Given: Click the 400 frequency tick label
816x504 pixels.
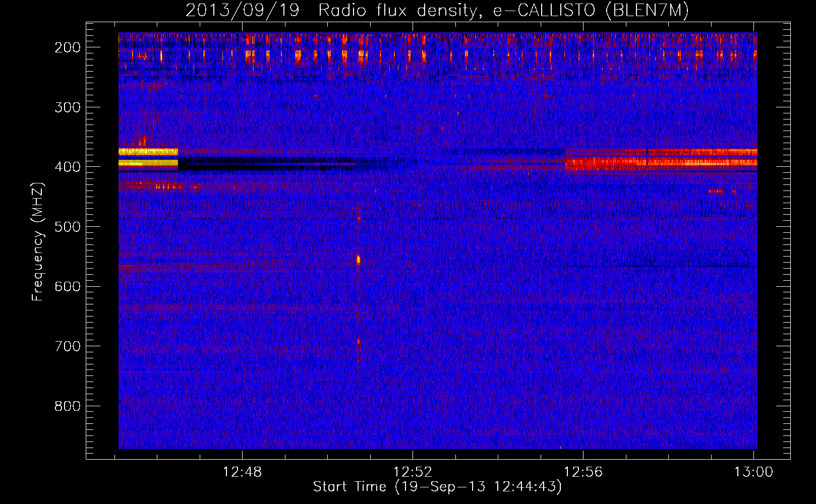Looking at the screenshot, I should point(68,167).
